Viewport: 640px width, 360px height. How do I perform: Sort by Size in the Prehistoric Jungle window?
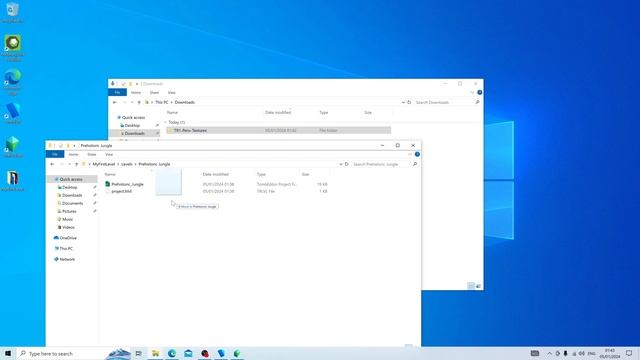click(305, 174)
